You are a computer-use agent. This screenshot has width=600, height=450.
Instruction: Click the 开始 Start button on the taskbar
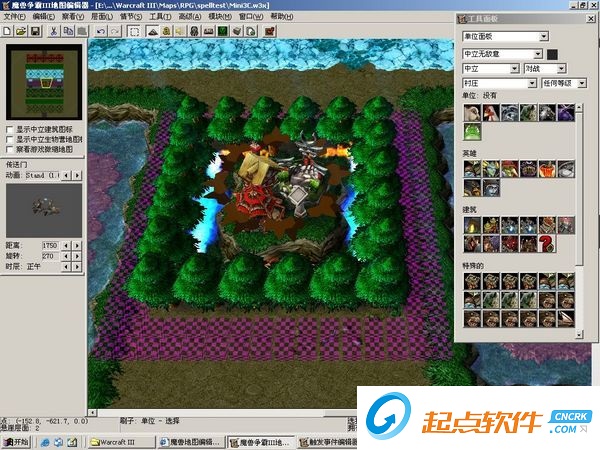tap(16, 442)
